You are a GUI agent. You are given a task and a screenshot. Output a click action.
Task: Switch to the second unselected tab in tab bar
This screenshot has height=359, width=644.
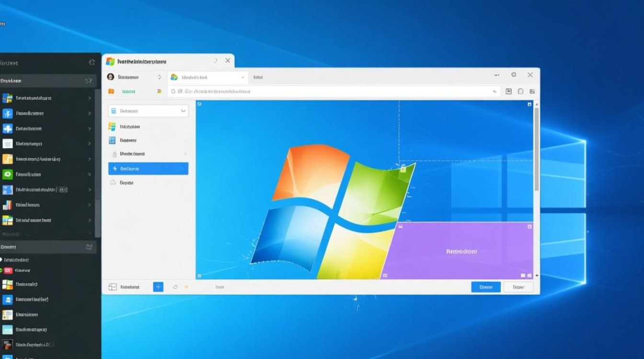pos(258,77)
